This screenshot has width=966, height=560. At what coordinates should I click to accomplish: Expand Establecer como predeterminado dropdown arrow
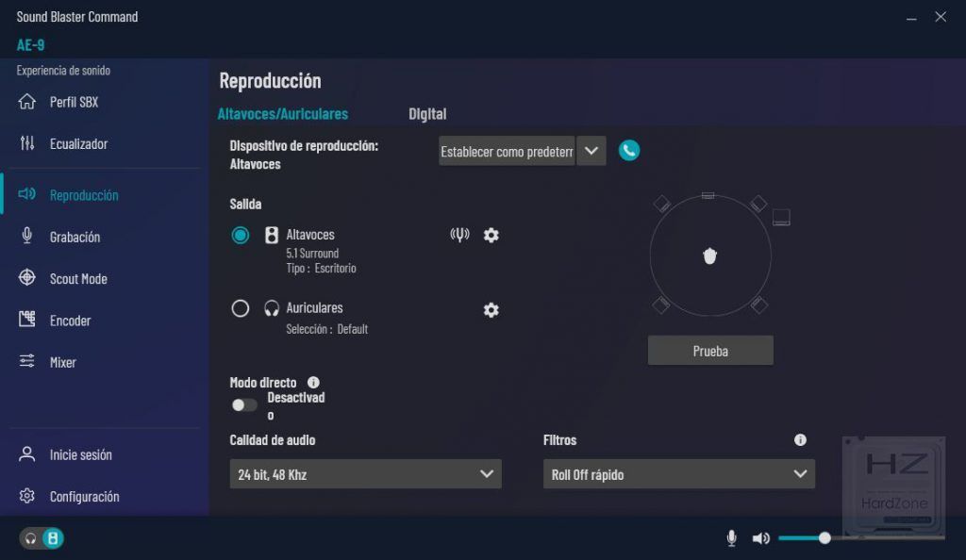click(x=591, y=151)
